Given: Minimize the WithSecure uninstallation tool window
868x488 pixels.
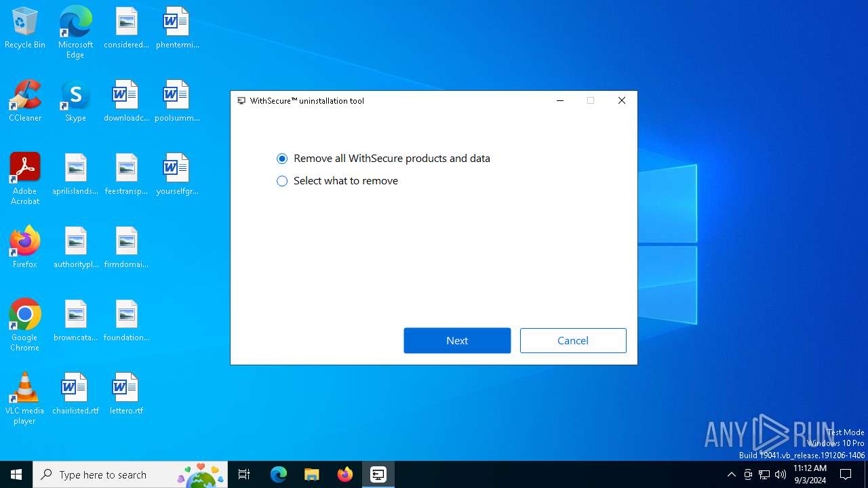Looking at the screenshot, I should [560, 100].
